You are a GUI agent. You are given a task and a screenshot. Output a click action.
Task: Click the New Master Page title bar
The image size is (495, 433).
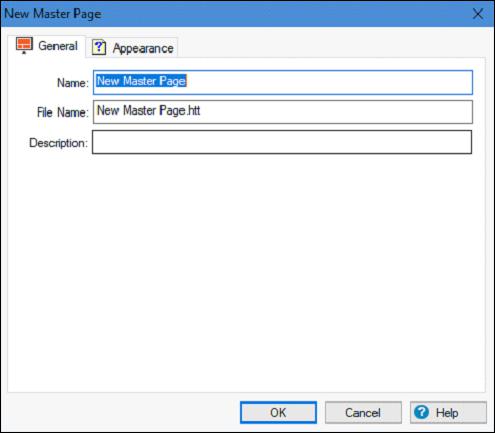[x=233, y=14]
